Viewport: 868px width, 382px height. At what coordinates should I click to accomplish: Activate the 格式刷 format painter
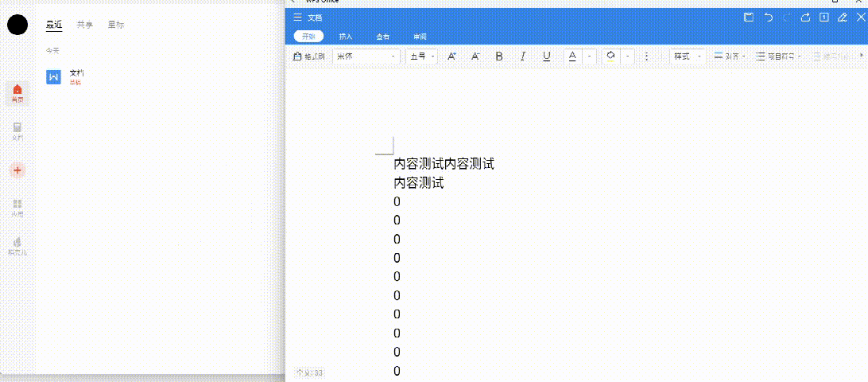click(x=308, y=56)
